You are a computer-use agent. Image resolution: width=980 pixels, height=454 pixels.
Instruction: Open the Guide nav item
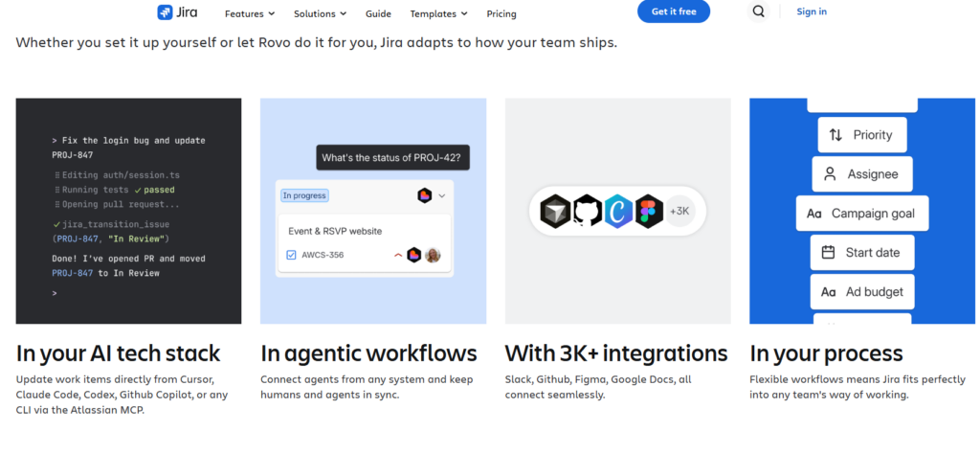[x=378, y=13]
